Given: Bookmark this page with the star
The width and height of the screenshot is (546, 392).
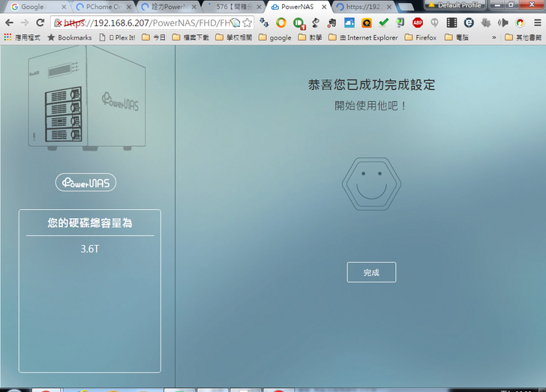Looking at the screenshot, I should pyautogui.click(x=247, y=23).
